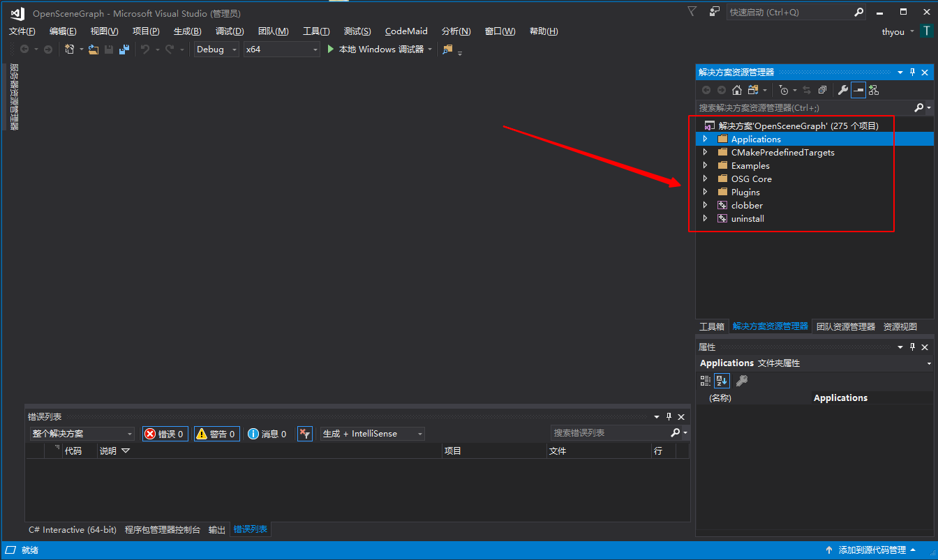Select the Plugins folder in the solution tree
The width and height of the screenshot is (938, 560).
click(x=745, y=192)
